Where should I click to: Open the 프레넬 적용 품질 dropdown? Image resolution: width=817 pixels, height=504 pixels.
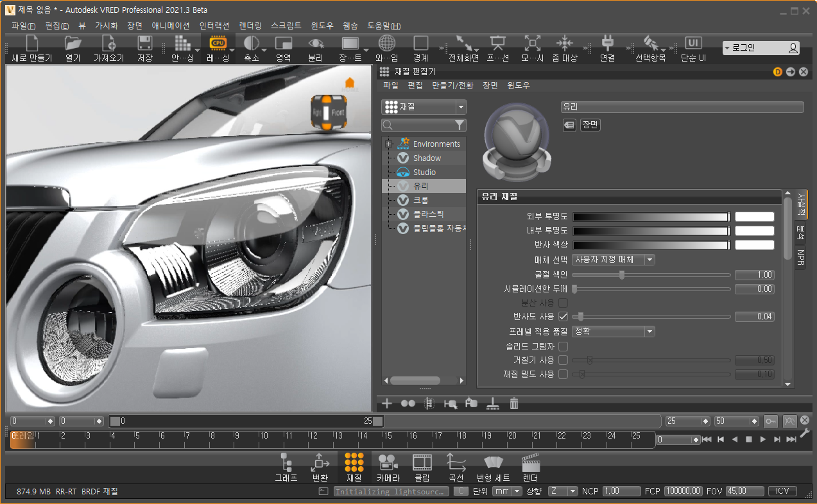[x=613, y=332]
